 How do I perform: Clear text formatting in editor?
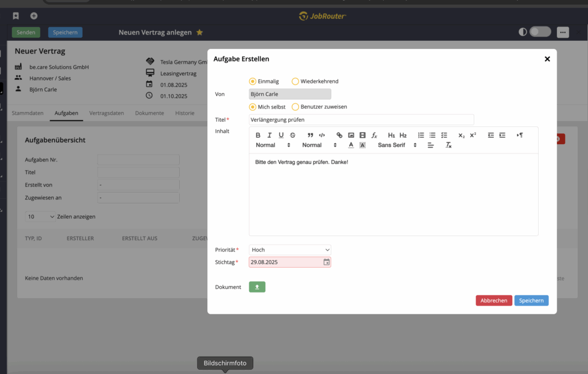[x=448, y=145]
